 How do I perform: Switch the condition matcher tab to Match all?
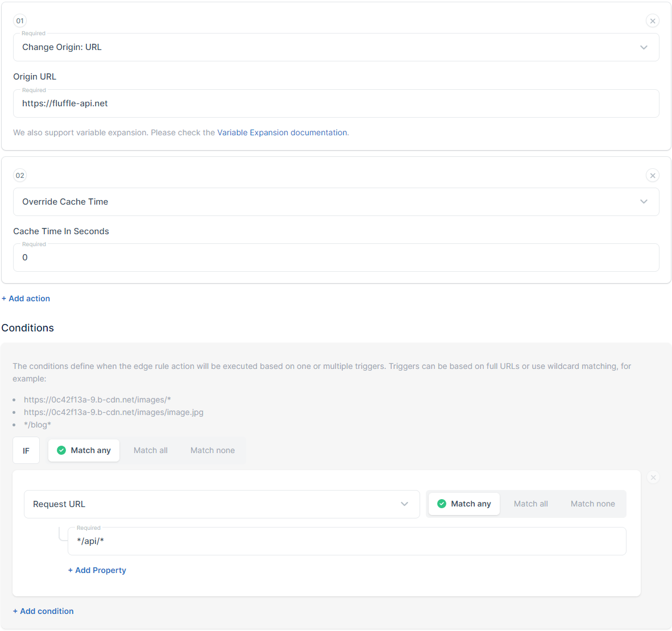pos(150,450)
